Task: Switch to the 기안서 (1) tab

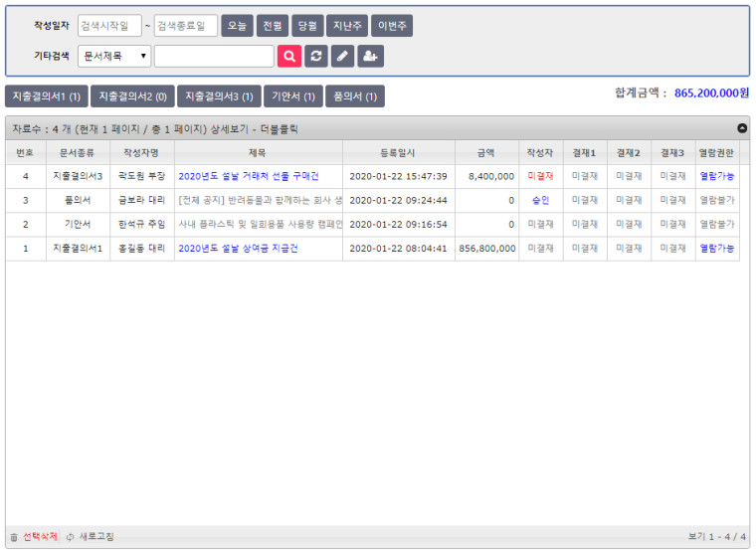Action: pyautogui.click(x=293, y=96)
